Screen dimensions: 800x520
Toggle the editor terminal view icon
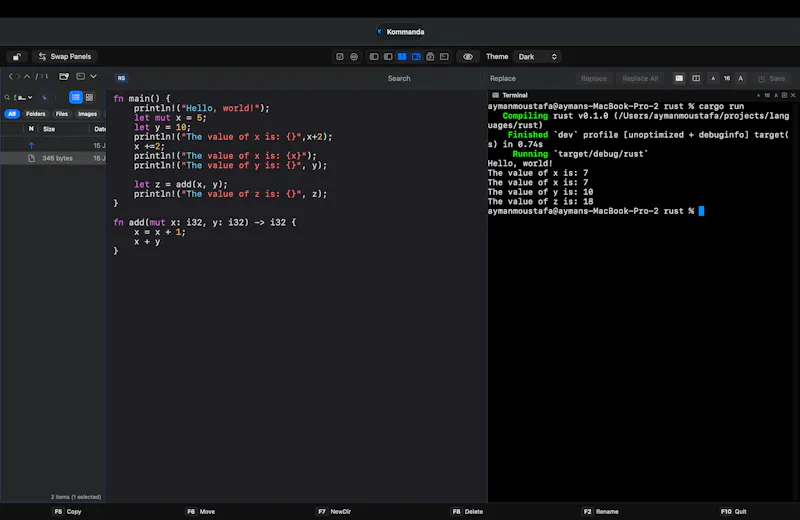click(679, 78)
